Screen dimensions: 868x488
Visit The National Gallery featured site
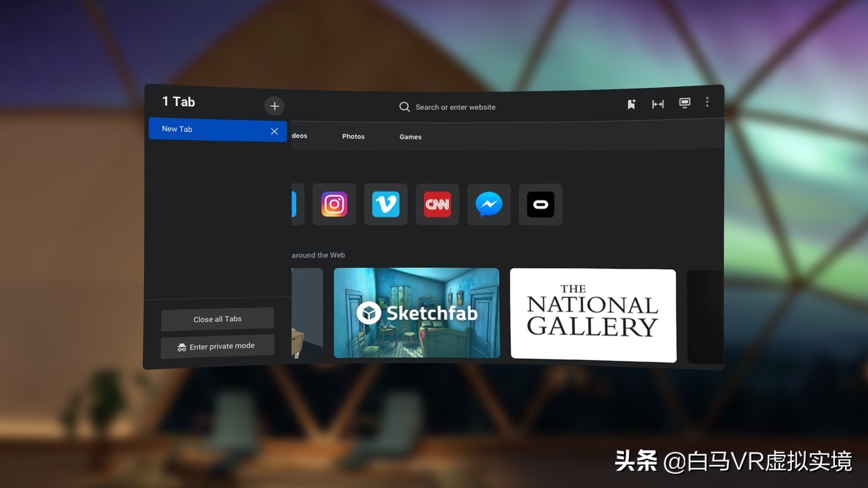click(x=593, y=314)
